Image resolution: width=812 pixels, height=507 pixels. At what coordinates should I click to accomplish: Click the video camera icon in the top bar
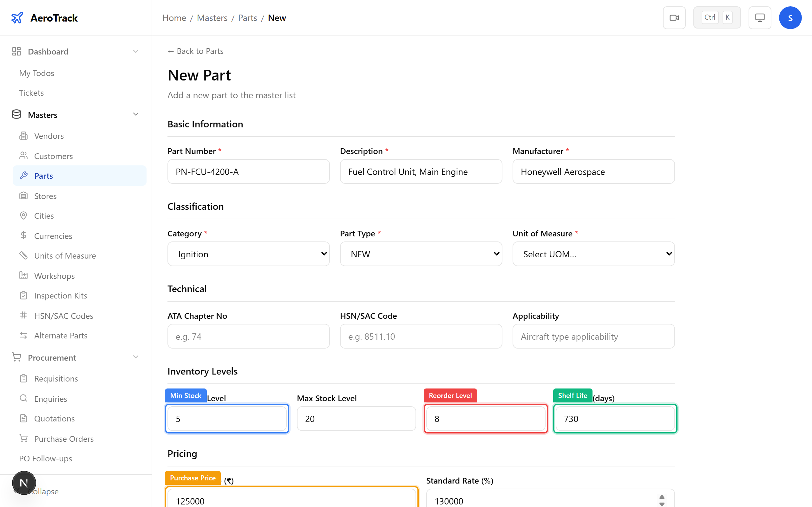[x=674, y=17]
